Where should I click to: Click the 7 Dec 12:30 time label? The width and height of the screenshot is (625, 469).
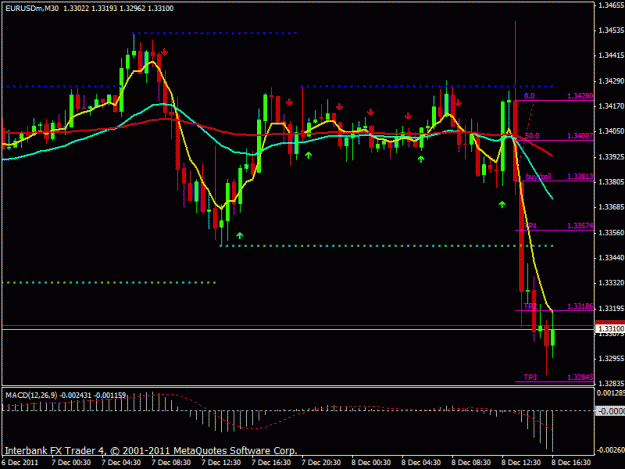[221, 463]
